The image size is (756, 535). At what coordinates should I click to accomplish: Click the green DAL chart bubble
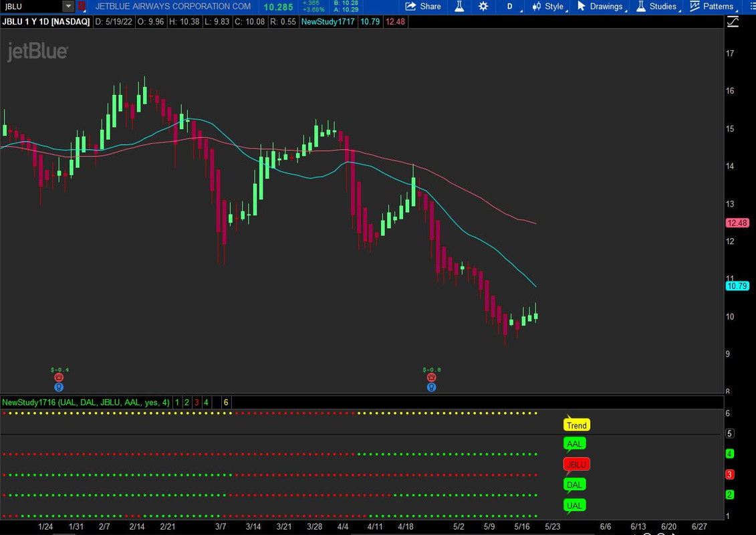(x=574, y=485)
